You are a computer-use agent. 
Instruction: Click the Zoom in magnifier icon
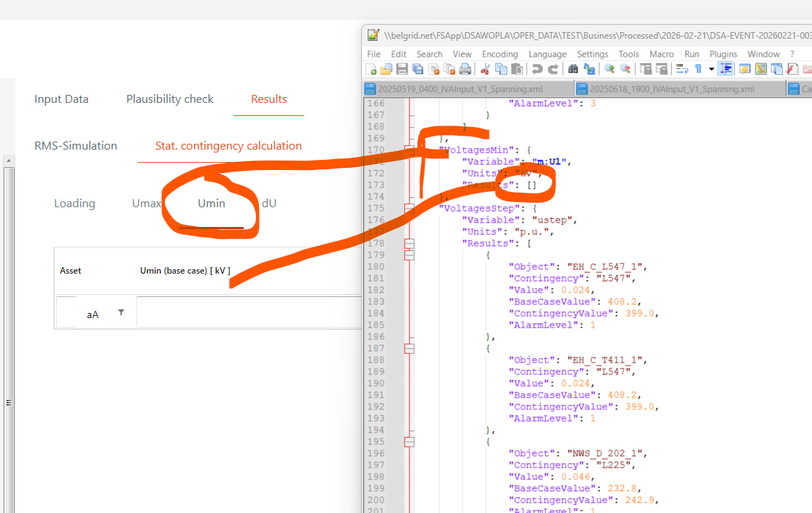point(609,69)
